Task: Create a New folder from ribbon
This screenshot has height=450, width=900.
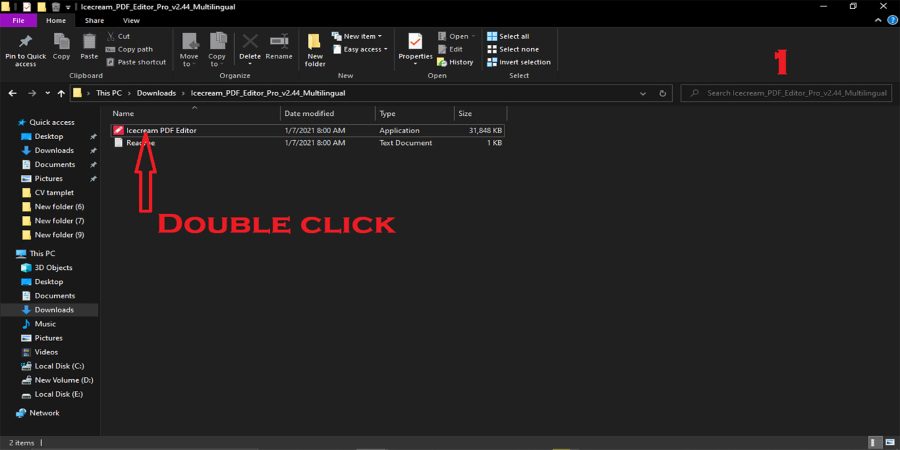Action: 315,51
